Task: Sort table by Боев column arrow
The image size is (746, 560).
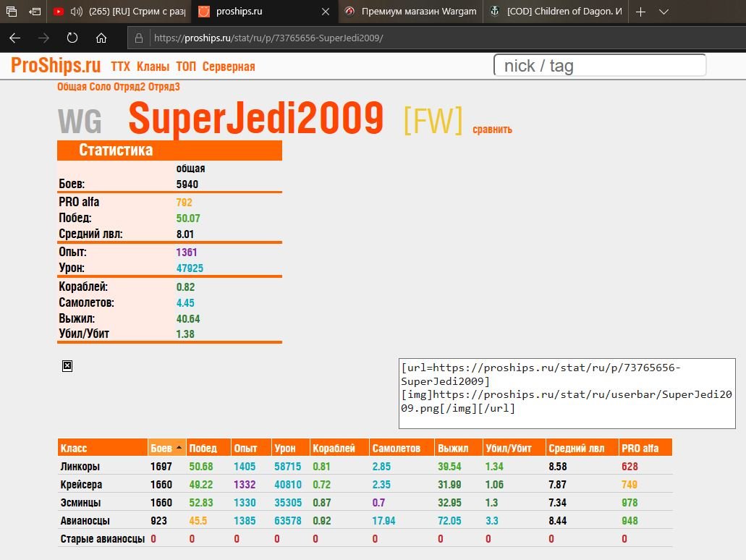Action: (x=179, y=448)
